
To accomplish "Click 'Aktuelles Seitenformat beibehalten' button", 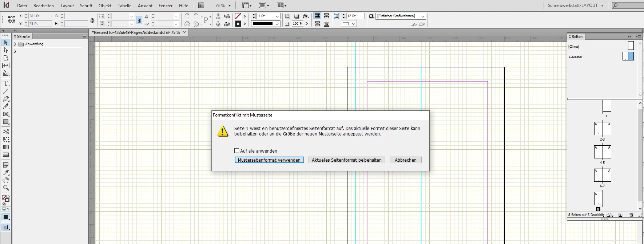I will [347, 160].
